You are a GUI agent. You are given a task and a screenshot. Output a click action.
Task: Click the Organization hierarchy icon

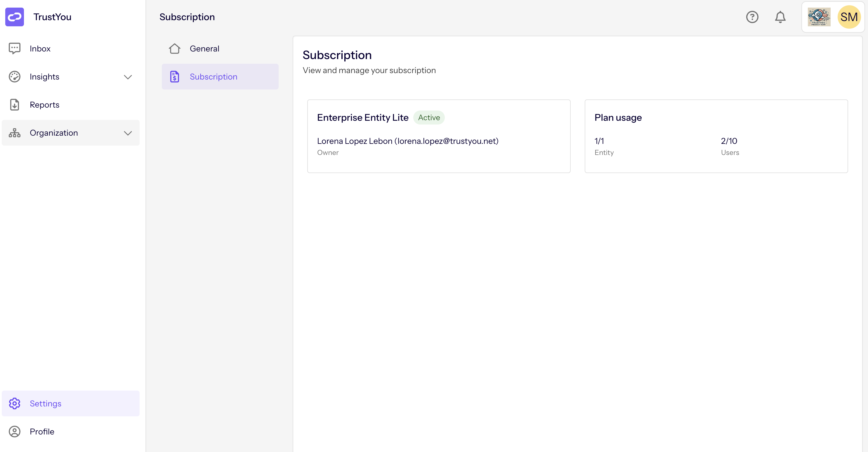pos(15,133)
